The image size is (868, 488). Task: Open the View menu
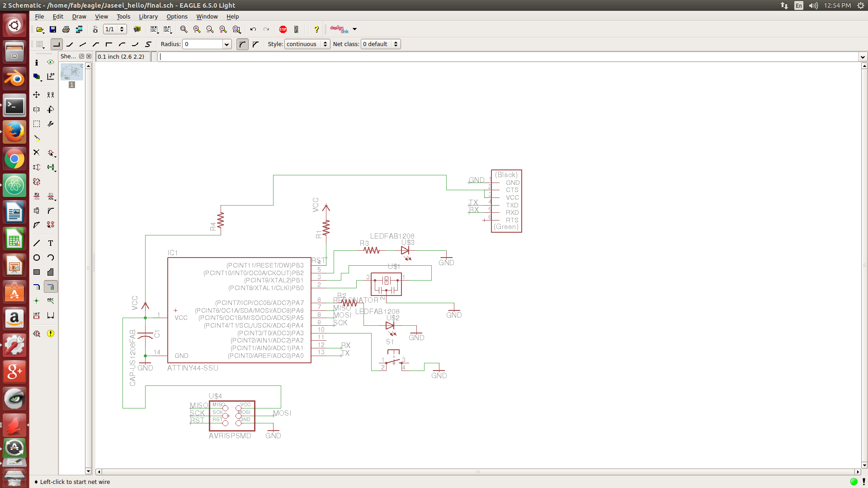pyautogui.click(x=101, y=17)
